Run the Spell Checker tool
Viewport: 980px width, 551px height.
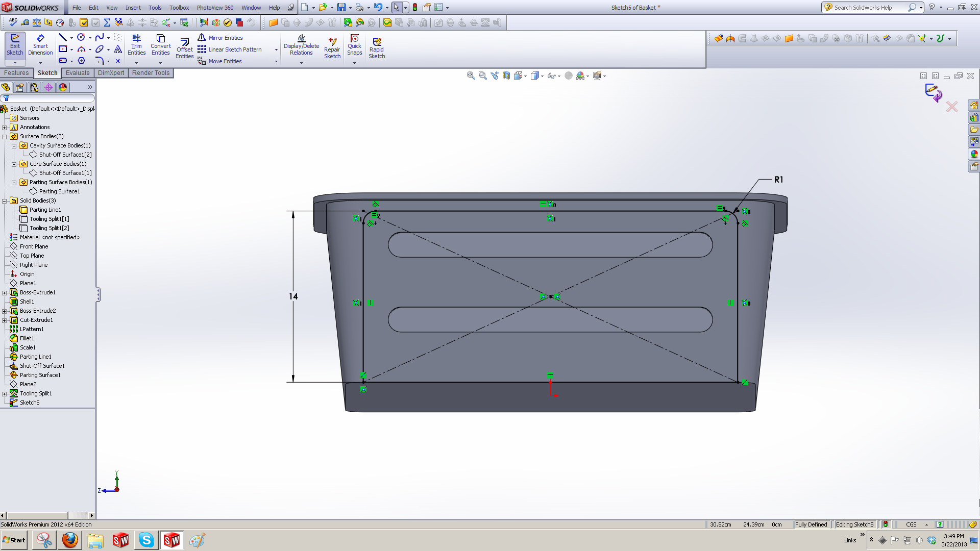tap(13, 22)
